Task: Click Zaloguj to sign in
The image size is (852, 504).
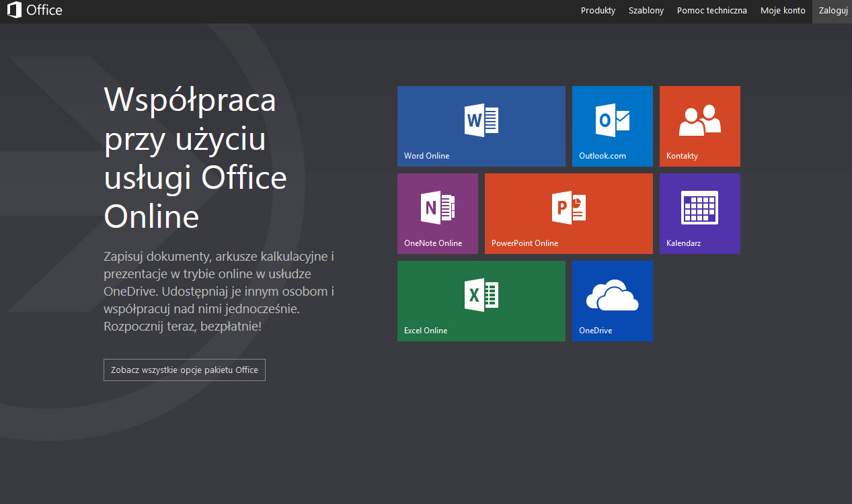Action: point(832,11)
